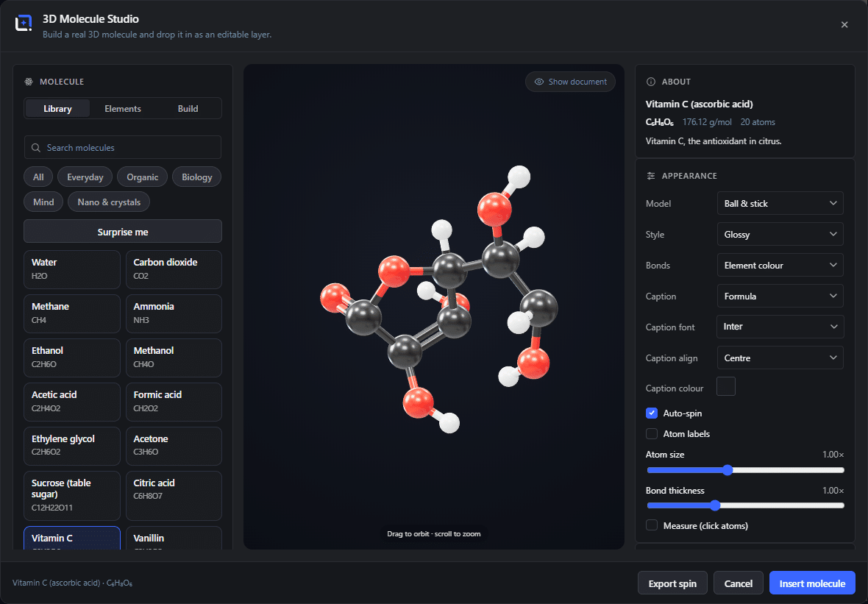Open the Caption colour swatch

[x=726, y=386]
